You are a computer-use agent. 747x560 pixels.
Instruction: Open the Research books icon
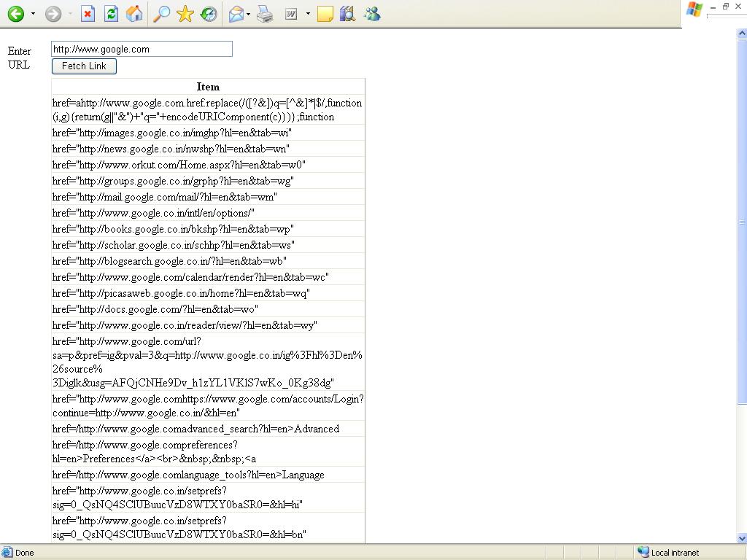[348, 14]
